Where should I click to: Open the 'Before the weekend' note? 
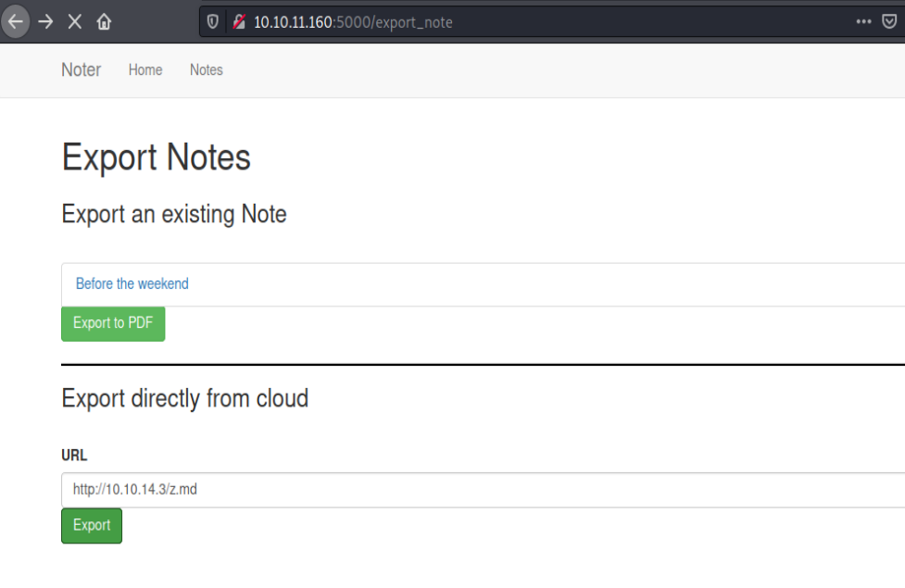(x=132, y=283)
